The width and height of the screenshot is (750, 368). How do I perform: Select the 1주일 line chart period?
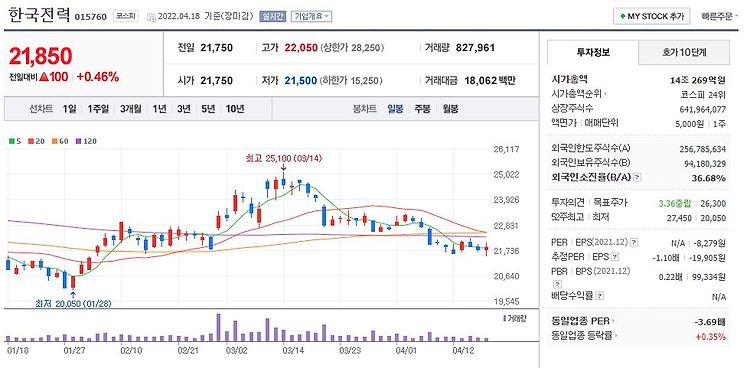99,109
